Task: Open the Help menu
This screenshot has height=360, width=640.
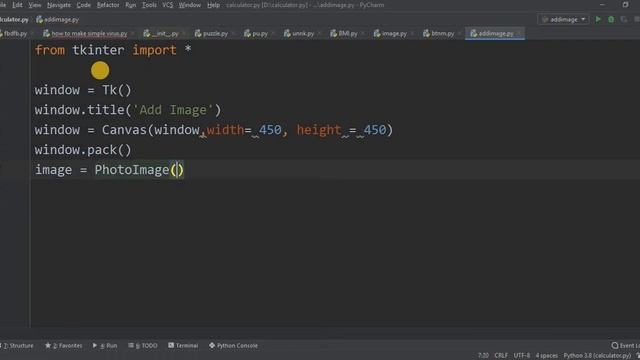Action: pyautogui.click(x=213, y=5)
